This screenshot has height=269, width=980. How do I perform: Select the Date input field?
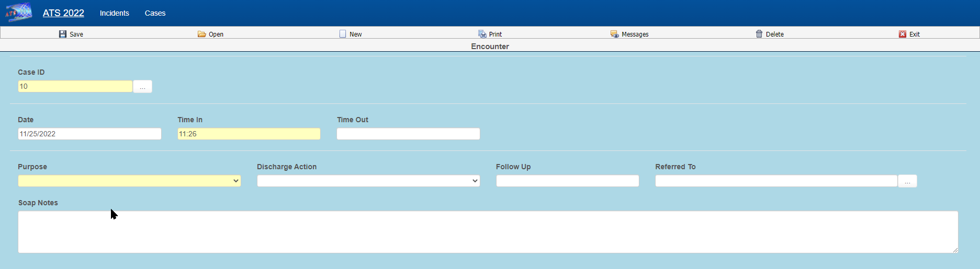tap(89, 134)
